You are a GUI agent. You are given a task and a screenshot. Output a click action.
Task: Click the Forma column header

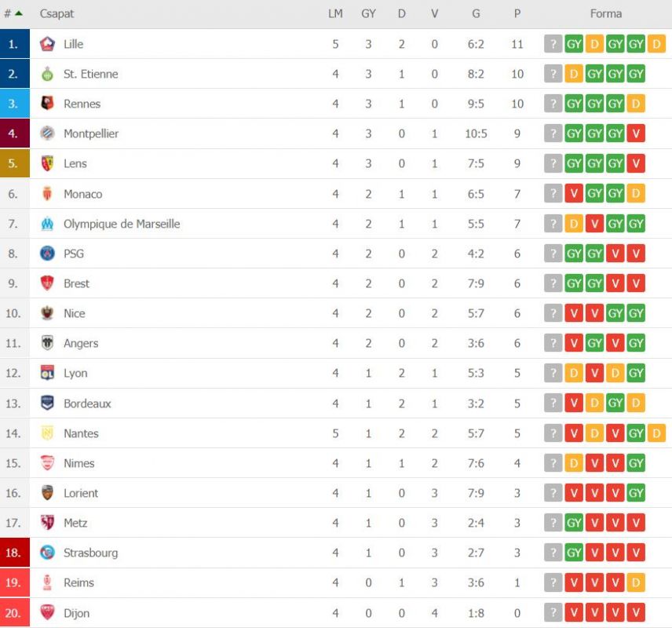pos(605,13)
